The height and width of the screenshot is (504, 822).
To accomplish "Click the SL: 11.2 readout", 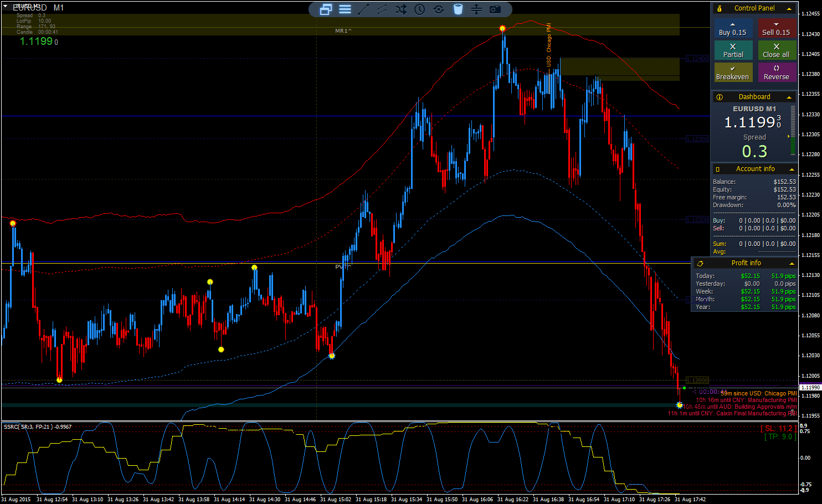I will point(778,429).
